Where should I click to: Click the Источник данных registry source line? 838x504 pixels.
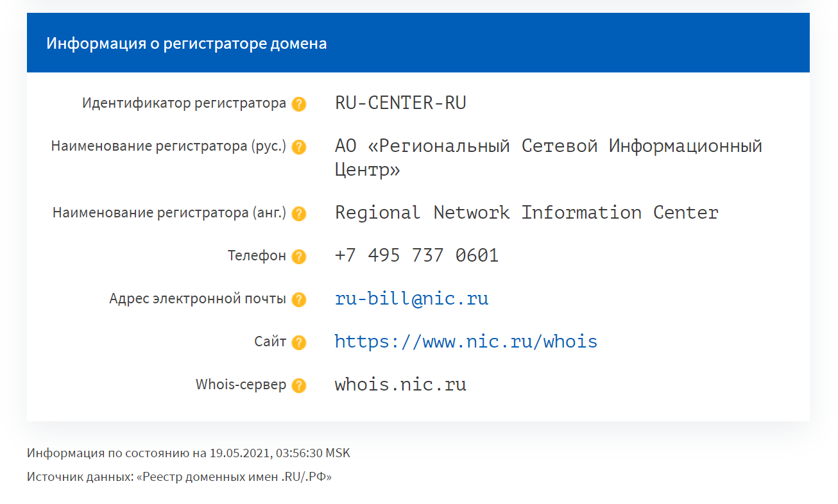tap(180, 477)
